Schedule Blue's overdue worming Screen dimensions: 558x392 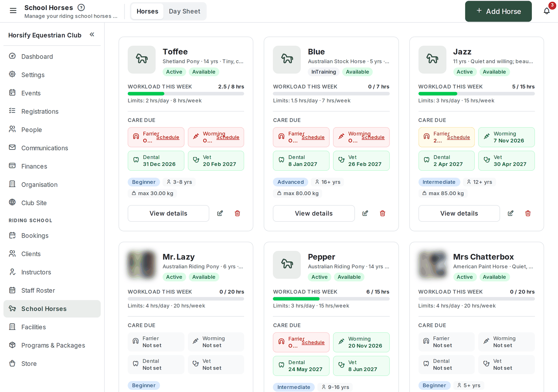[373, 137]
